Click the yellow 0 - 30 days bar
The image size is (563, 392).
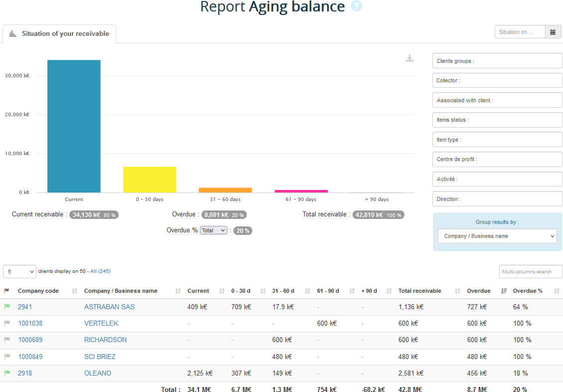click(x=150, y=180)
